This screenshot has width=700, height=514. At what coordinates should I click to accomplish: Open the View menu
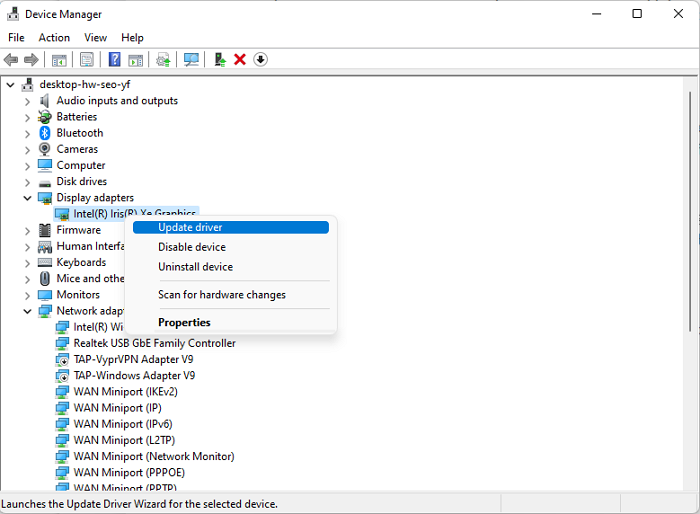(x=96, y=38)
